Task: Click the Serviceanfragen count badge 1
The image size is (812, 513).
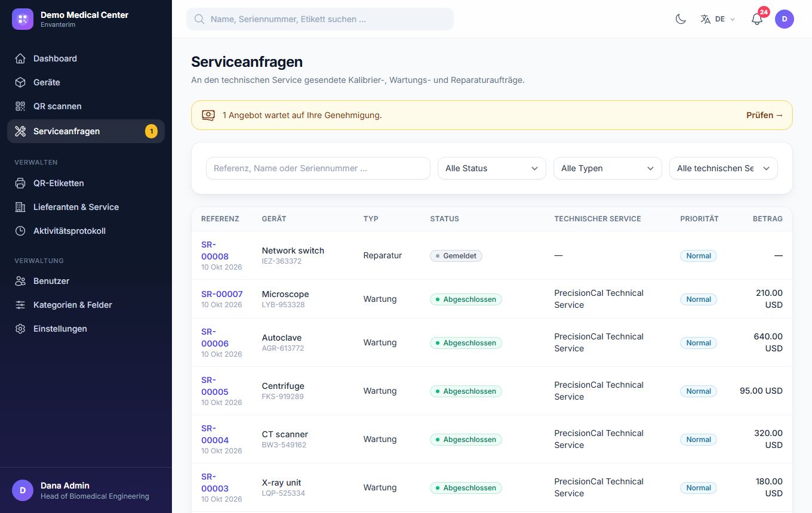Action: point(151,131)
